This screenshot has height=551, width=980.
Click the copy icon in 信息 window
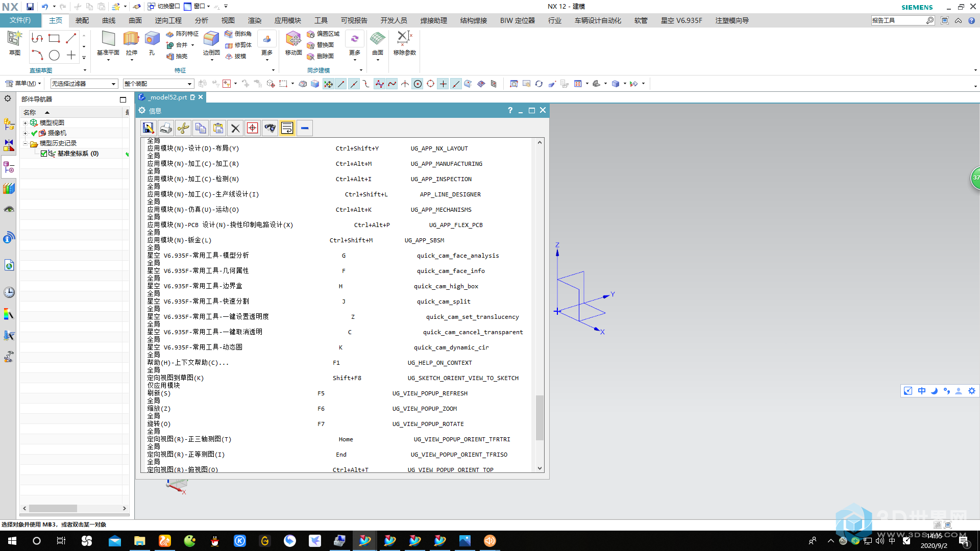tap(201, 128)
